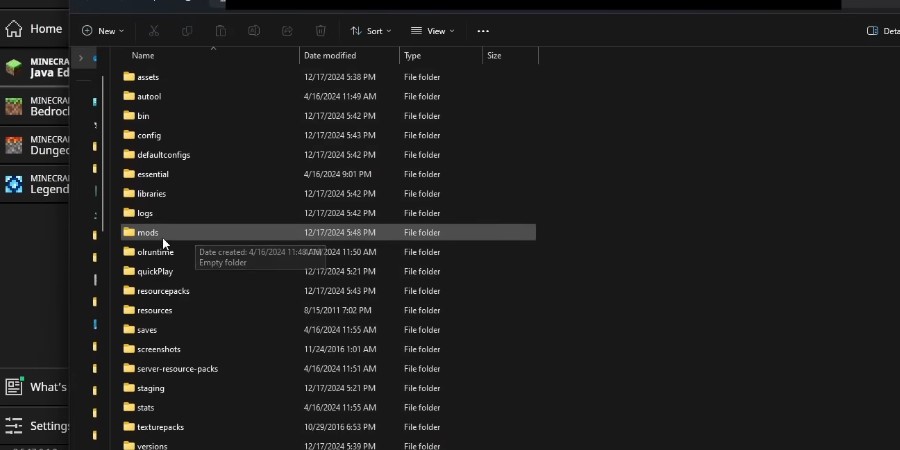Click the Java Edition grass block icon
900x450 pixels.
pos(14,67)
